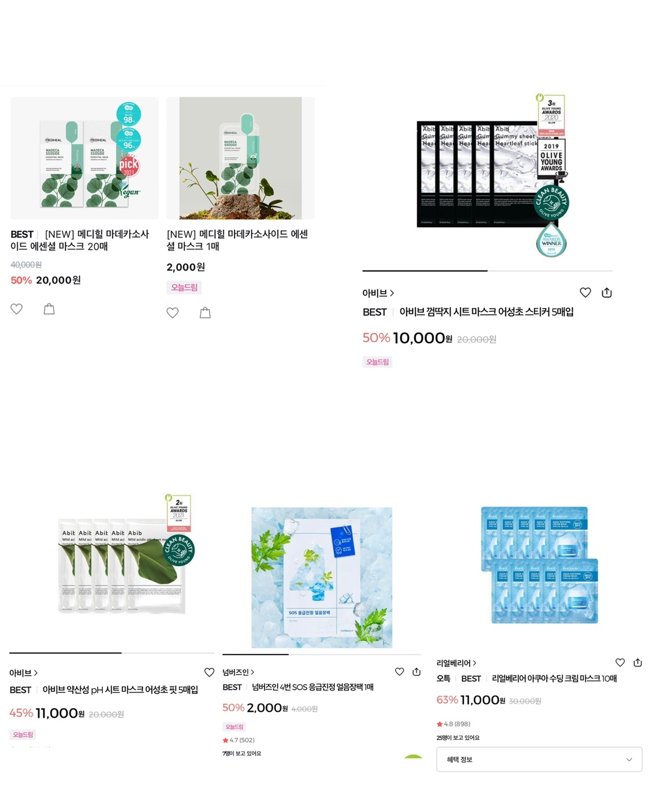Click the Abib Gummy image slider bar

487,271
